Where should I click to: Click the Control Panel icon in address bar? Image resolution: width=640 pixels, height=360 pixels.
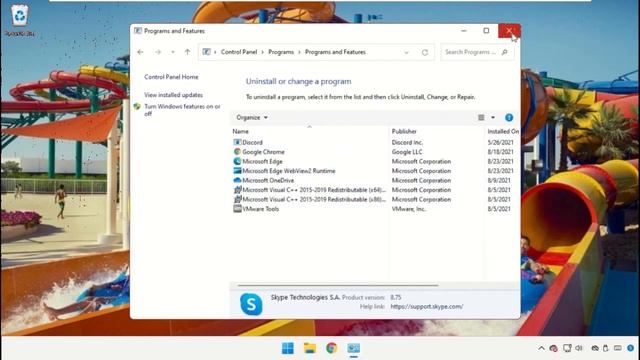pyautogui.click(x=207, y=52)
